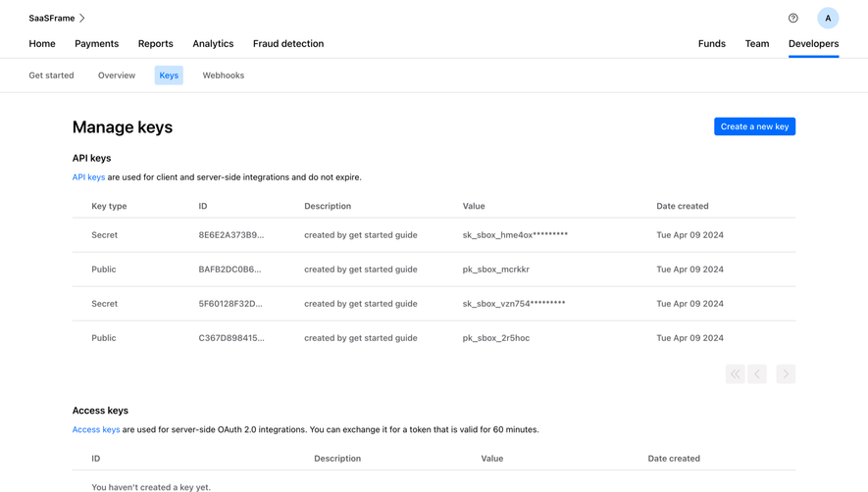Click the value sk_sbox_hme4ox*********
Image resolution: width=868 pixels, height=492 pixels.
(515, 235)
